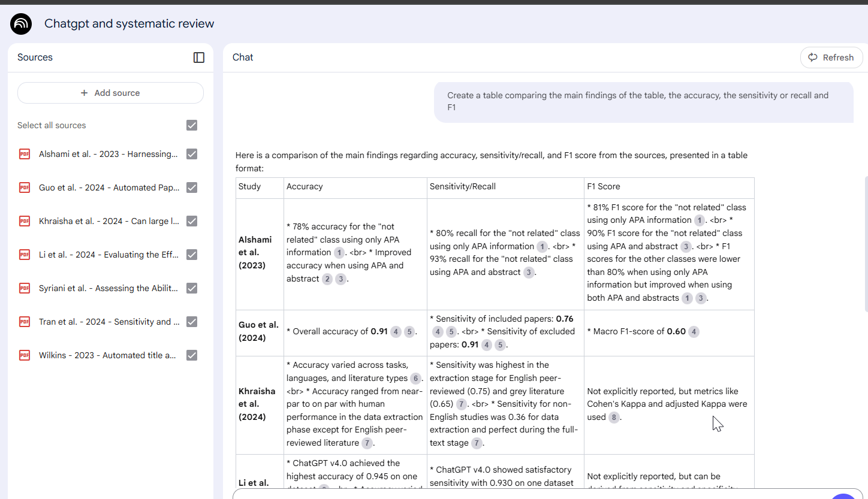Uncheck the Wilkins 2023 source
The width and height of the screenshot is (868, 499).
pyautogui.click(x=192, y=355)
